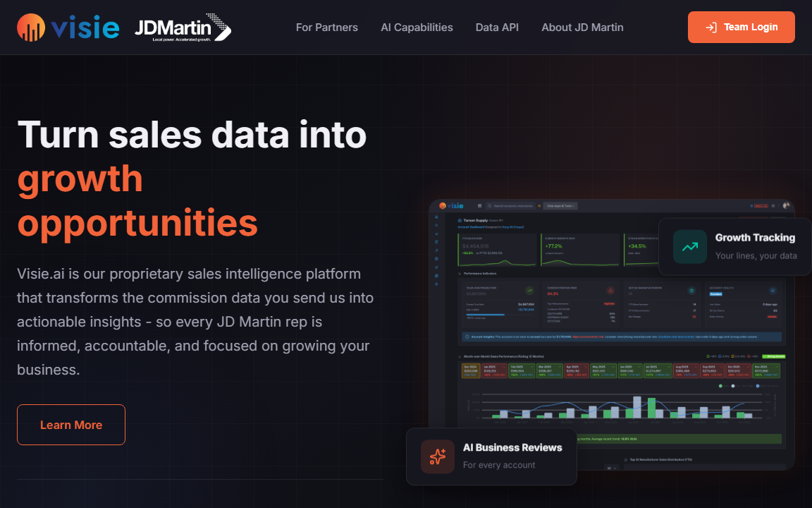The image size is (812, 508).
Task: Select the Growth Tracking card title
Action: [755, 237]
